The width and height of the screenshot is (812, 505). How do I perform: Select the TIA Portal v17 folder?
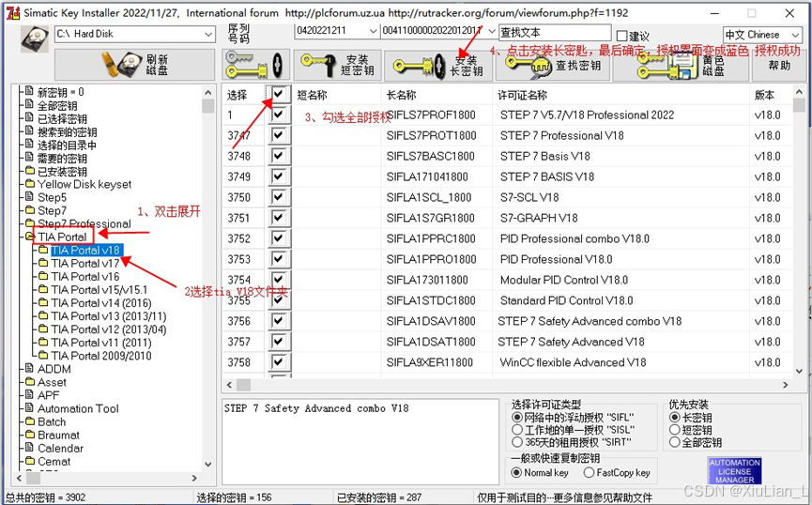coord(84,263)
